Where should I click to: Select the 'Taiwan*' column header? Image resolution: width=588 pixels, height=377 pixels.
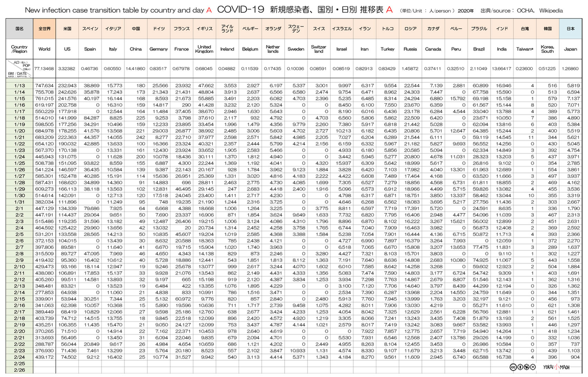524,49
